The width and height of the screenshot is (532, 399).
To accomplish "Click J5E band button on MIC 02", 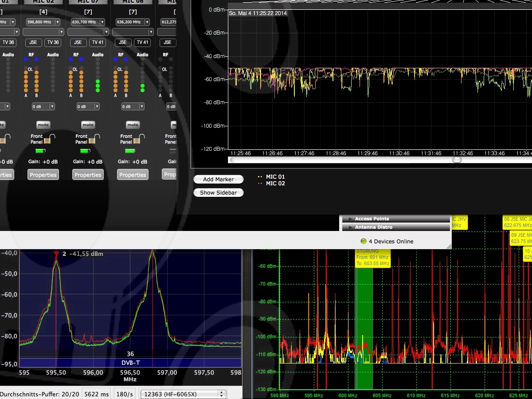I will (33, 43).
